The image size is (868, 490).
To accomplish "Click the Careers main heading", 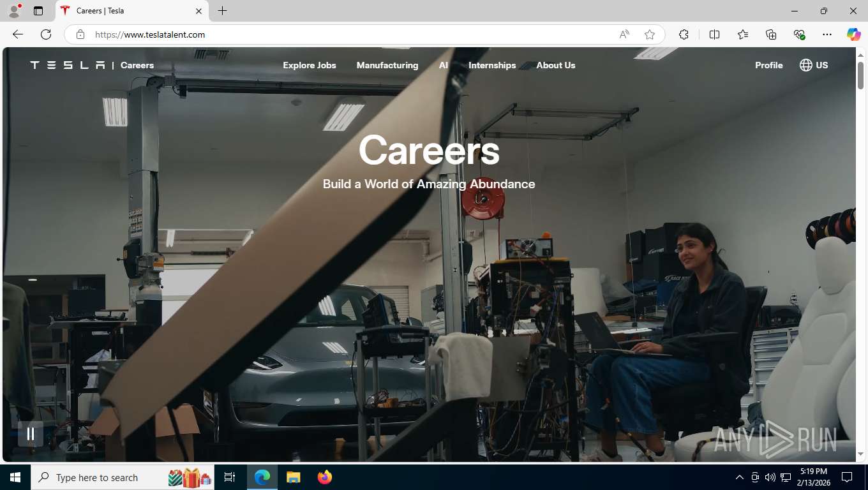I will pyautogui.click(x=429, y=151).
